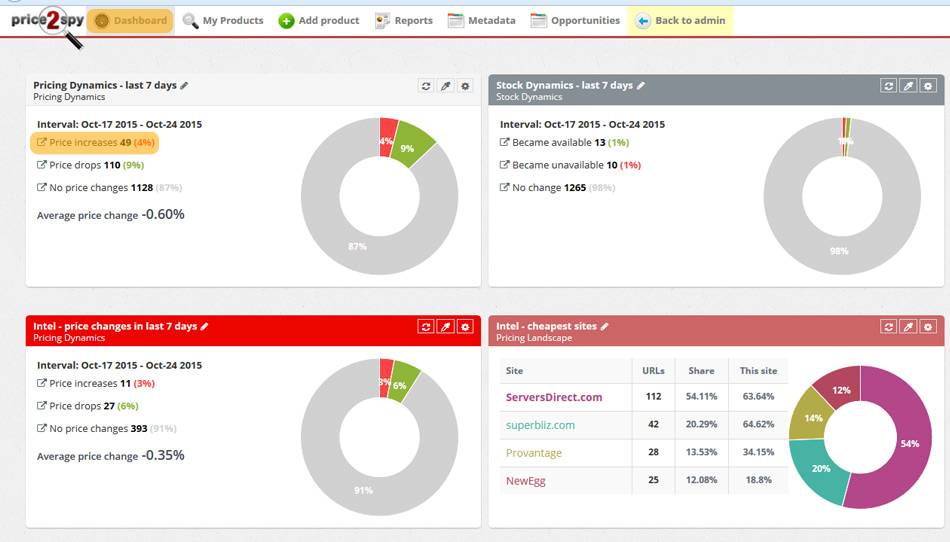Screen dimensions: 950x542
Task: Click the Price2Spy logo
Action: click(45, 21)
